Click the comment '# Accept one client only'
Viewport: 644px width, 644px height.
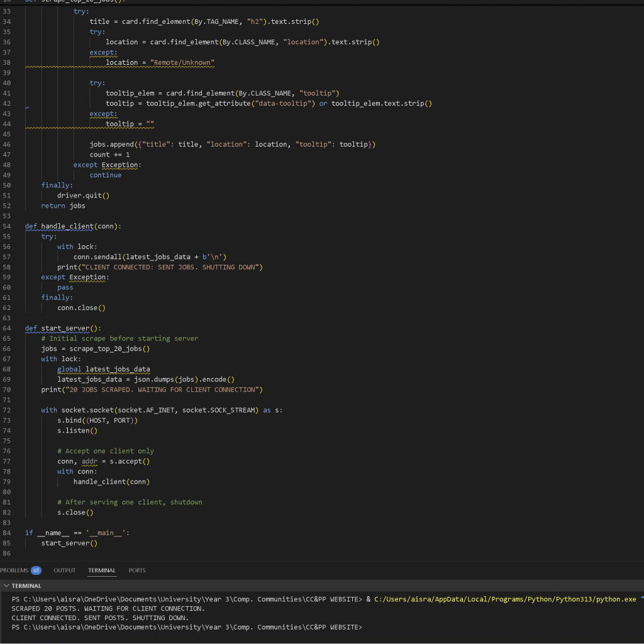[x=106, y=451]
